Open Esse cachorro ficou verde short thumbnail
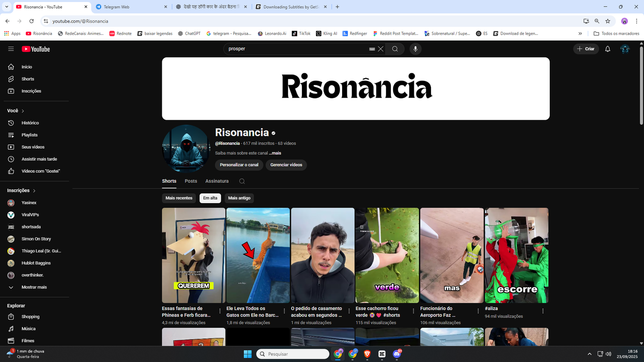 tap(387, 255)
